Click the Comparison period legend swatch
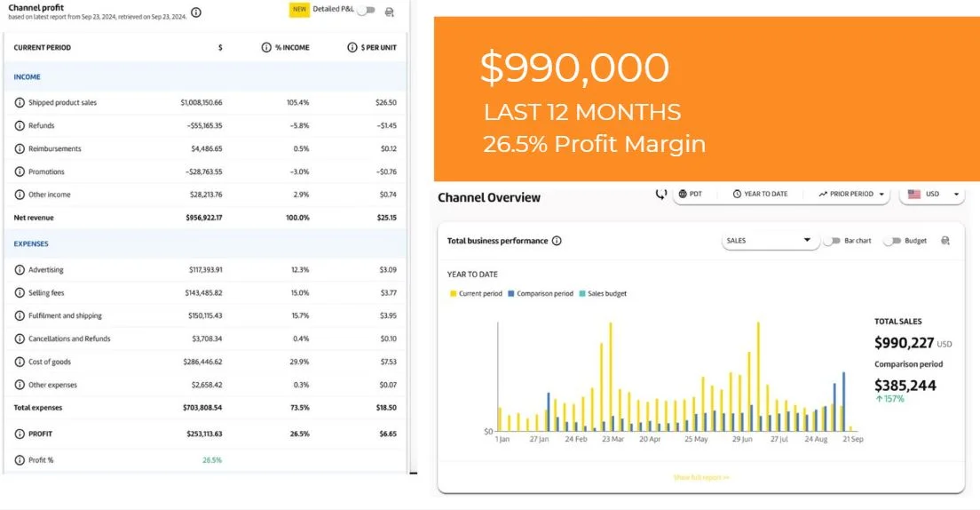The width and height of the screenshot is (980, 510). 511,294
